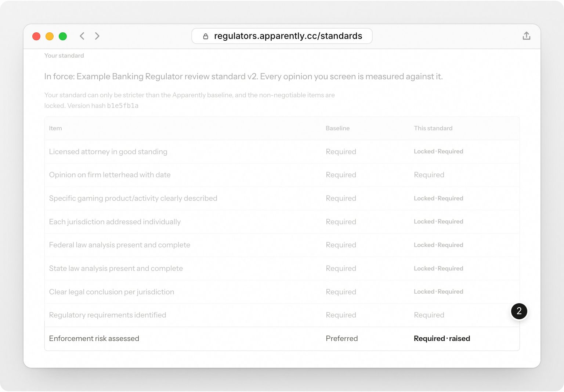Viewport: 564px width, 392px height.
Task: Select 'Opinion on firm letterhead with date'
Action: 110,175
